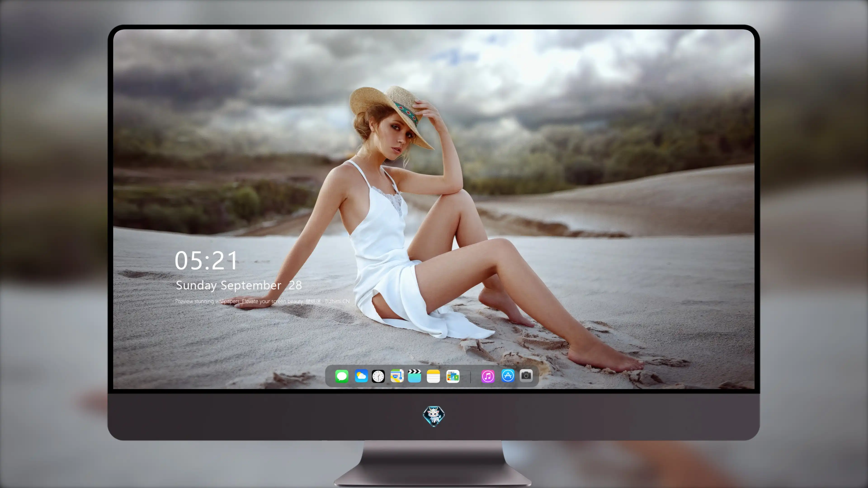Viewport: 868px width, 488px height.
Task: Open the App Store icon
Action: point(508,375)
